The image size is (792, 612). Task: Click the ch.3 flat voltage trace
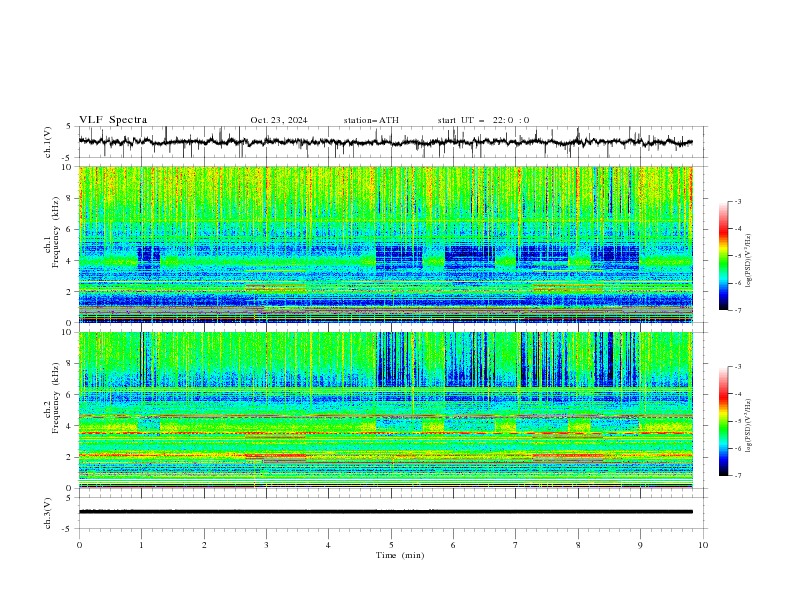(385, 512)
